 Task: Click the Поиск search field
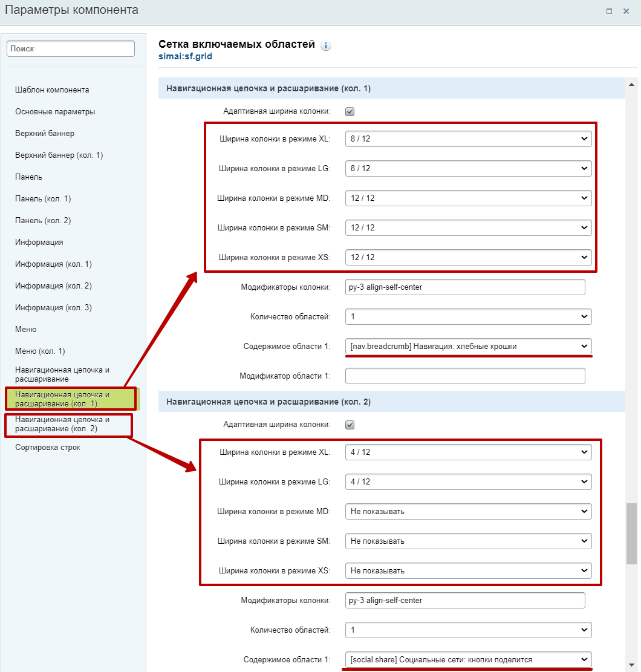pos(71,49)
